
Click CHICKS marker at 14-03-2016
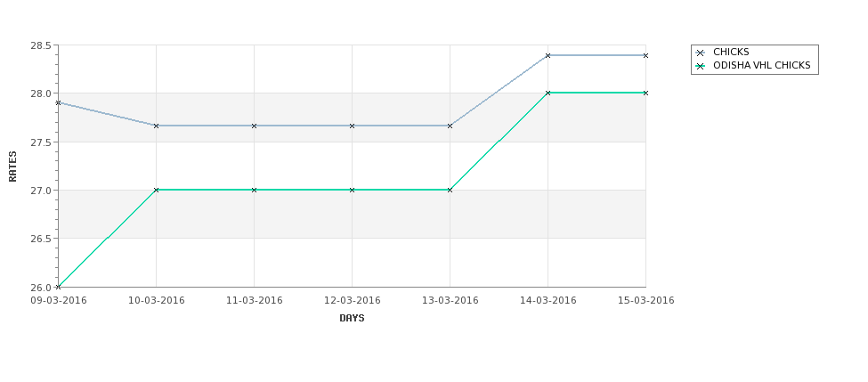(548, 55)
